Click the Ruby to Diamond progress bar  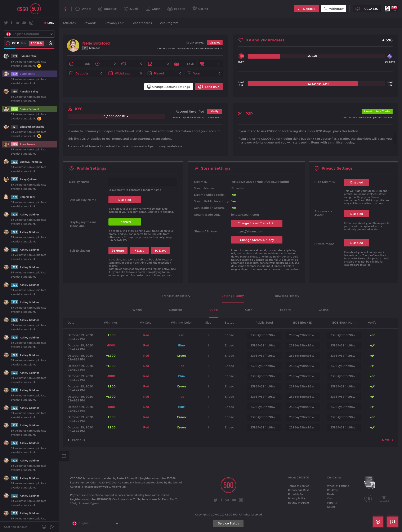tap(316, 56)
